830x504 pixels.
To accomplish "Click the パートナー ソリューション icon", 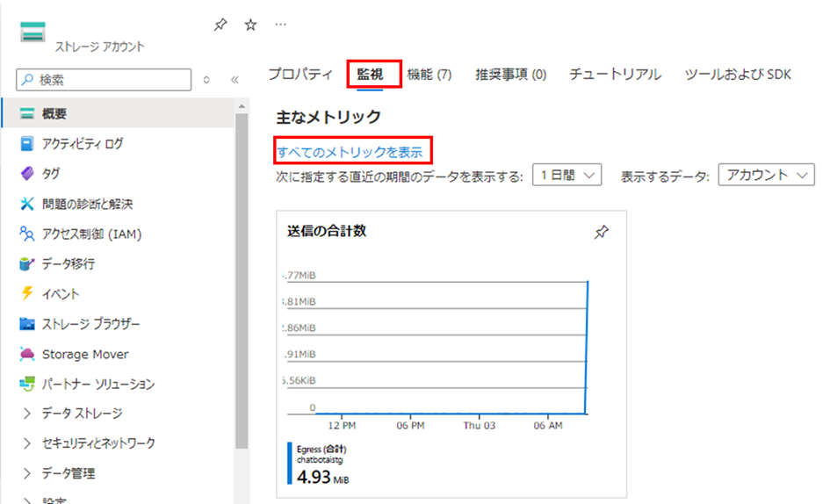I will tap(27, 384).
